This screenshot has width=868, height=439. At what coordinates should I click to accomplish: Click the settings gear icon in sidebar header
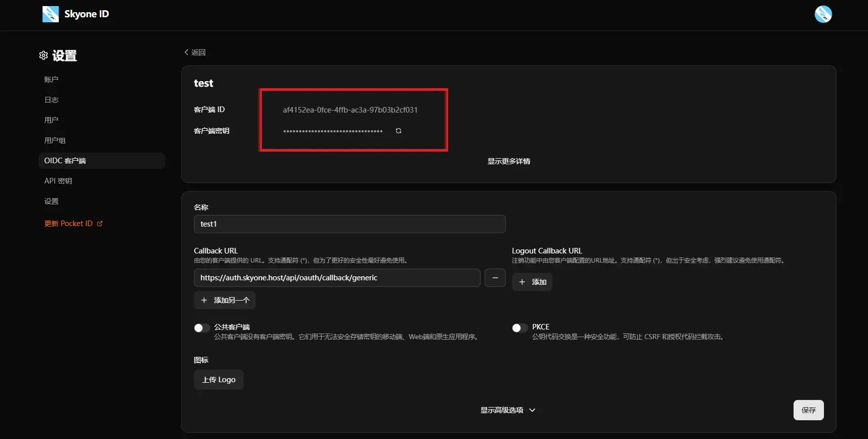[44, 55]
